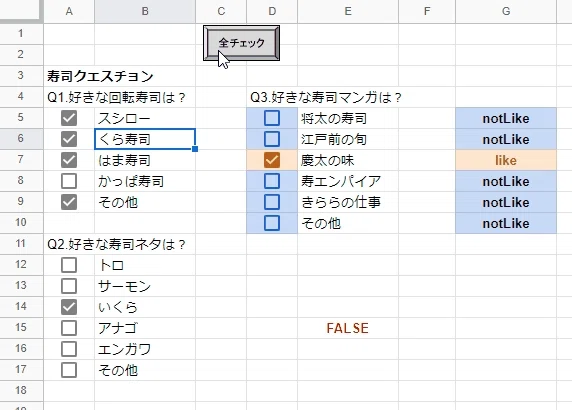The height and width of the screenshot is (410, 572).
Task: Select row 11 header
Action: click(21, 244)
